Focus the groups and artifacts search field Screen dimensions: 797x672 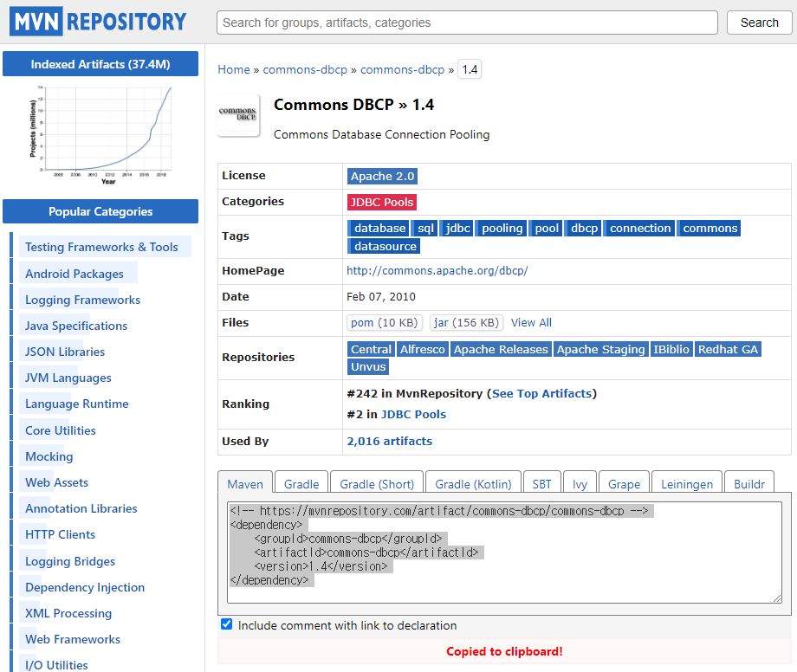coord(467,23)
